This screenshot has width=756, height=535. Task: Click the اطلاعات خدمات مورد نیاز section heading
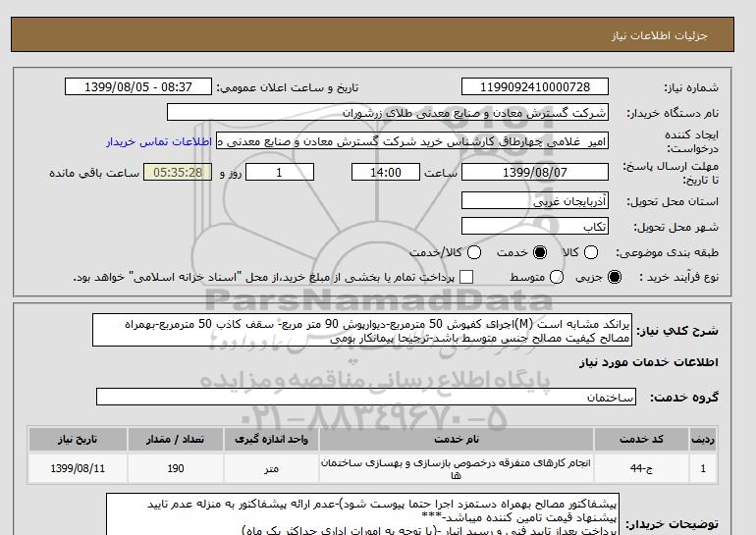click(648, 362)
